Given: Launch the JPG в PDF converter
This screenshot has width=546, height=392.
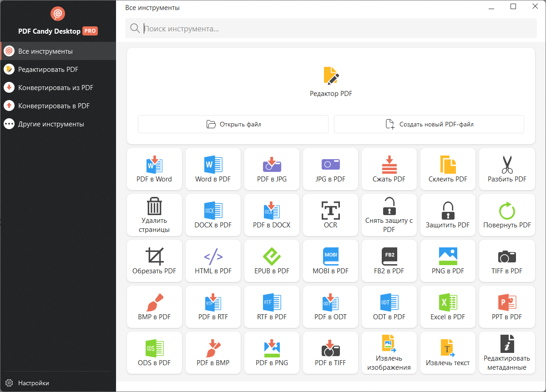Looking at the screenshot, I should point(330,169).
